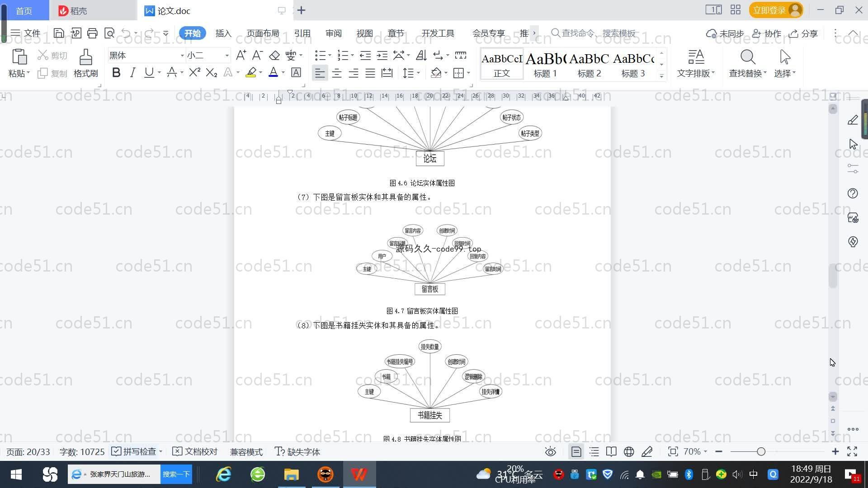This screenshot has width=868, height=488.
Task: Open the font name dropdown (黑体)
Action: click(182, 55)
